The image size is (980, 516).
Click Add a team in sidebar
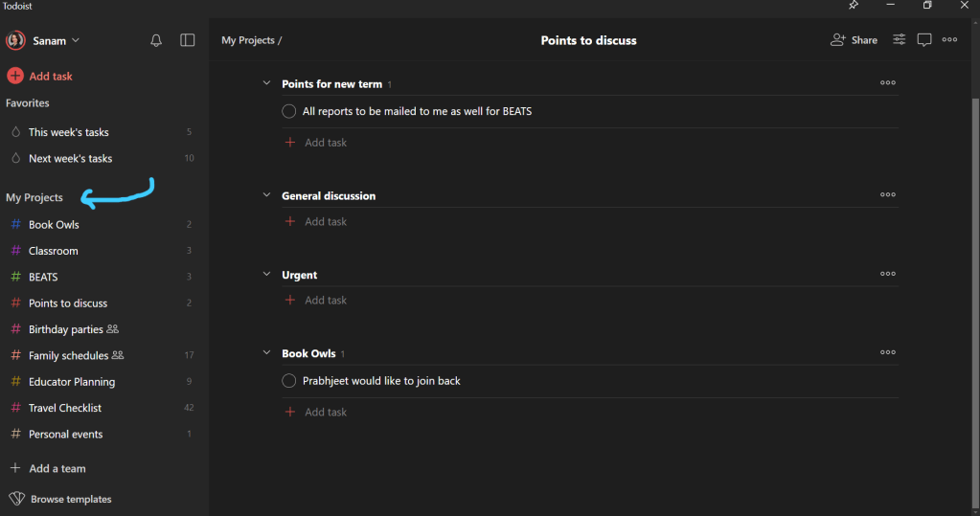(57, 468)
